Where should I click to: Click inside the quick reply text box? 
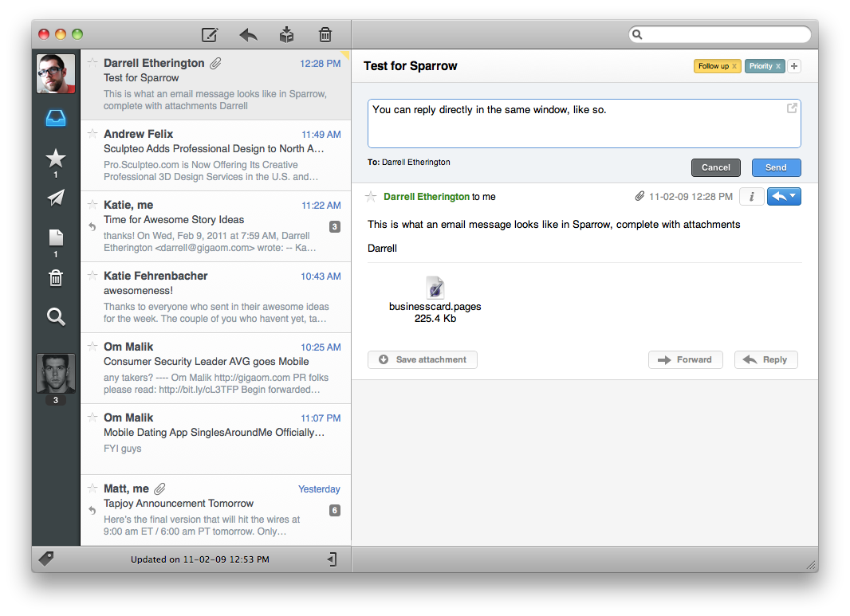584,124
